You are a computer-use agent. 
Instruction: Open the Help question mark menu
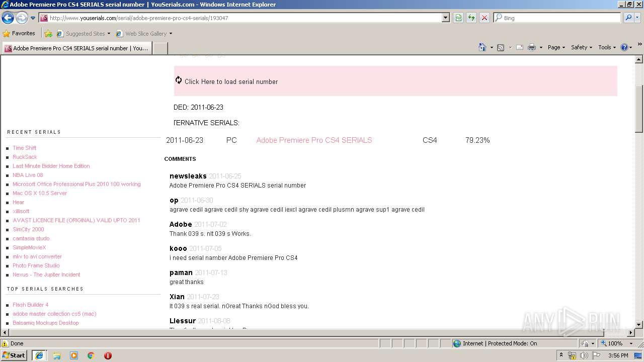(626, 47)
